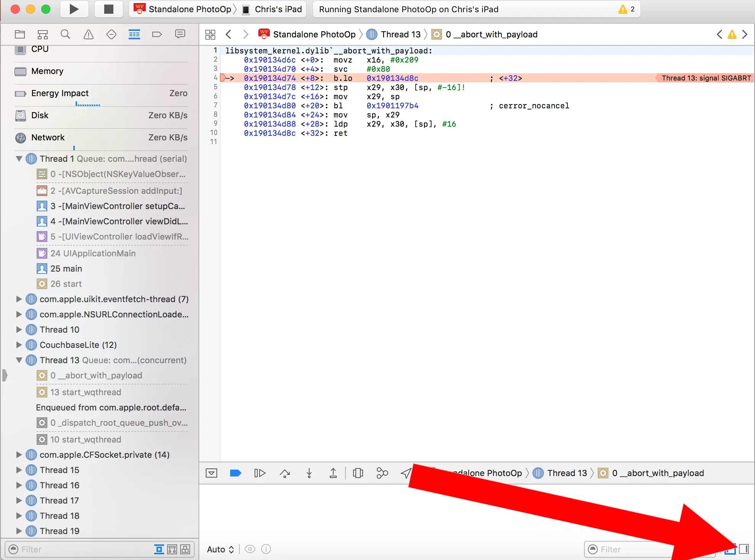Hide the debug area with toggle

(x=211, y=473)
